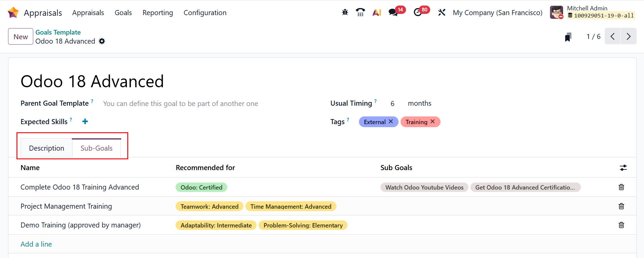Screen dimensions: 644x258
Task: Switch to the Description tab
Action: 46,148
